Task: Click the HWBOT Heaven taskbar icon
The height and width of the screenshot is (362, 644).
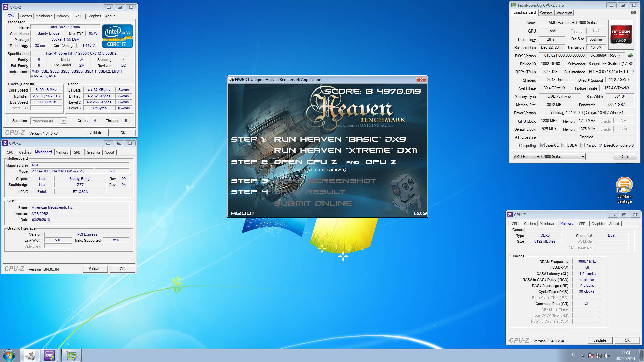Action: click(x=30, y=355)
